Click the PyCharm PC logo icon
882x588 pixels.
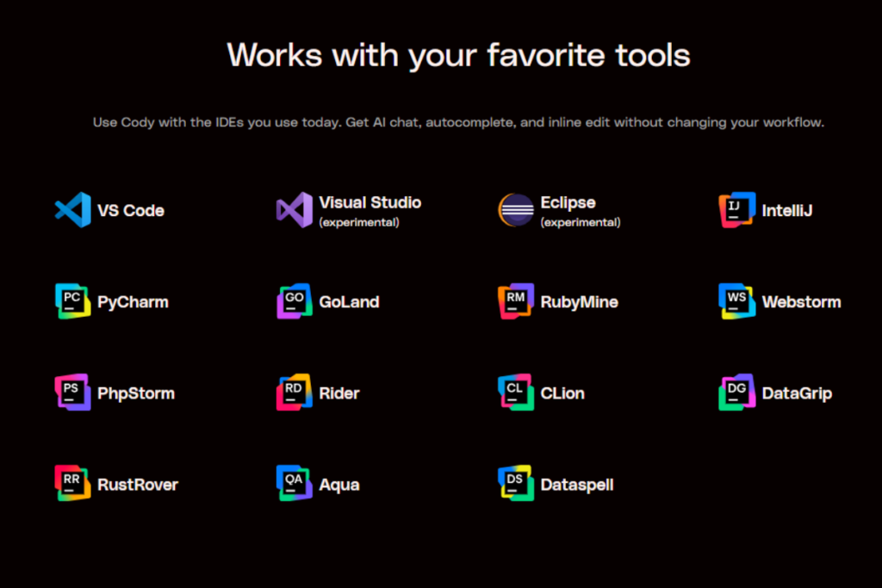tap(72, 301)
